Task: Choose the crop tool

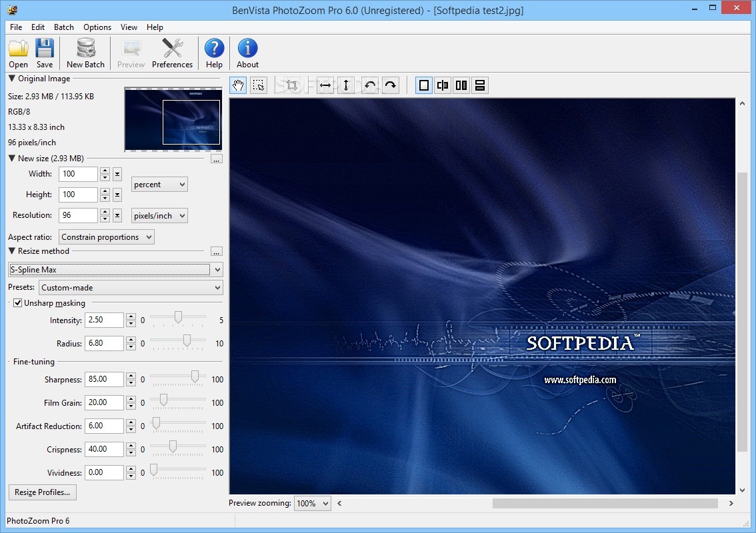Action: tap(292, 85)
